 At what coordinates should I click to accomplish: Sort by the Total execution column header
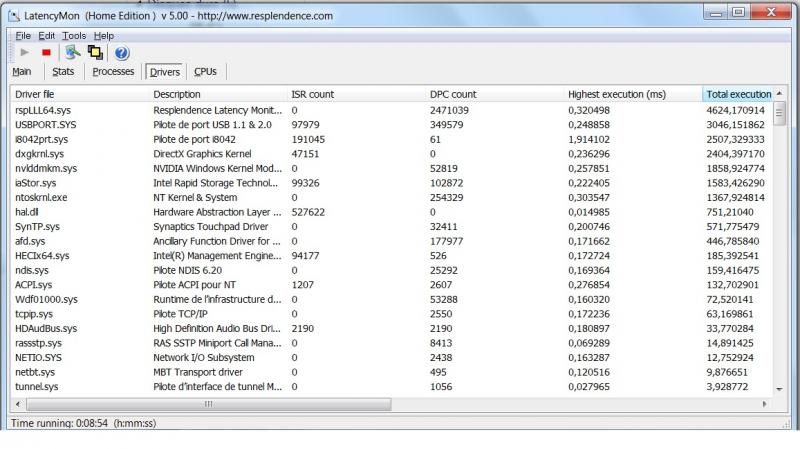[737, 94]
